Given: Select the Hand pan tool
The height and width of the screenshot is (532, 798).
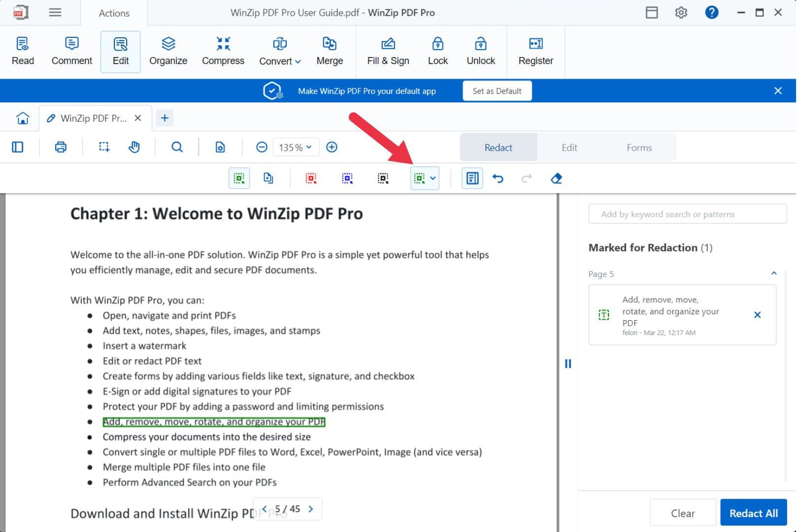Looking at the screenshot, I should point(134,147).
